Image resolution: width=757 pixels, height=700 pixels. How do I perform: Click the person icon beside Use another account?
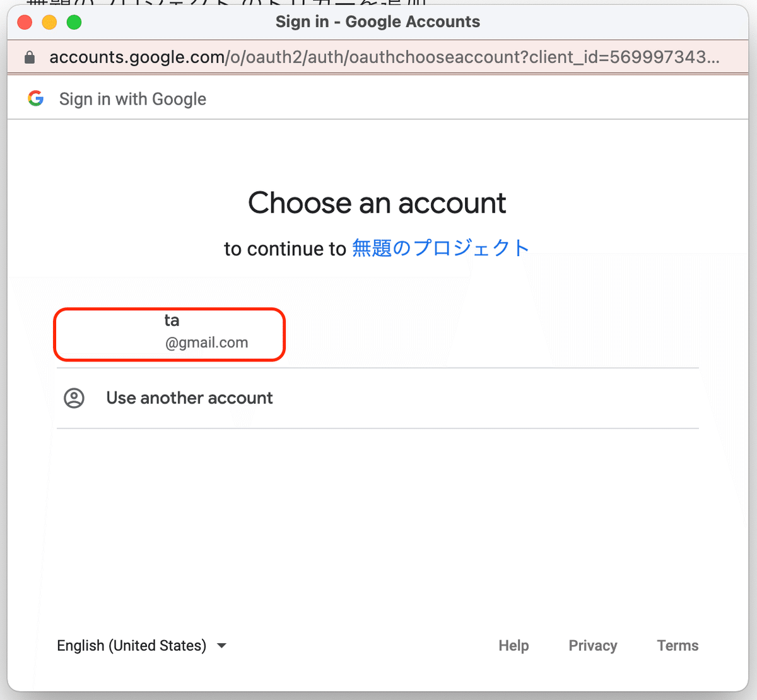[x=74, y=398]
